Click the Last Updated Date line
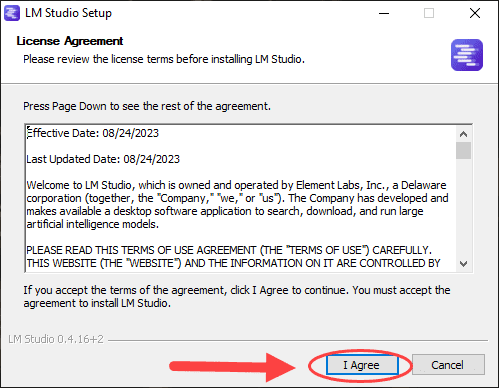The image size is (499, 388). tap(103, 159)
